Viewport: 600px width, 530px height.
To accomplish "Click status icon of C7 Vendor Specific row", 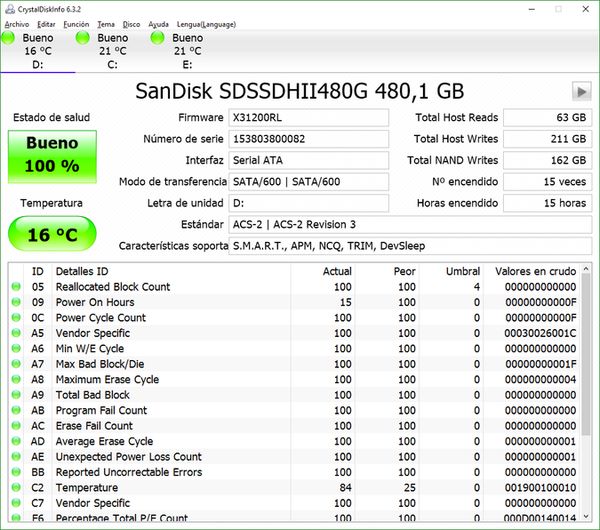I will (x=16, y=503).
